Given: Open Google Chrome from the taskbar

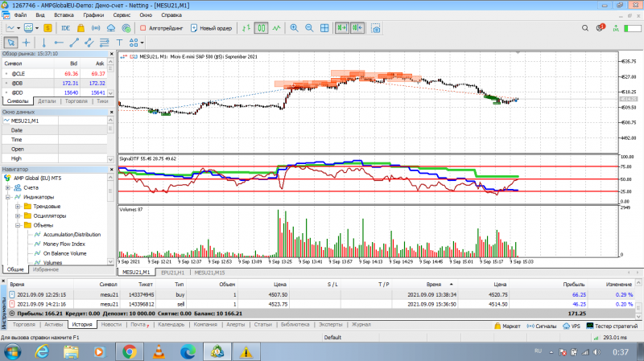Looking at the screenshot, I should click(x=130, y=352).
